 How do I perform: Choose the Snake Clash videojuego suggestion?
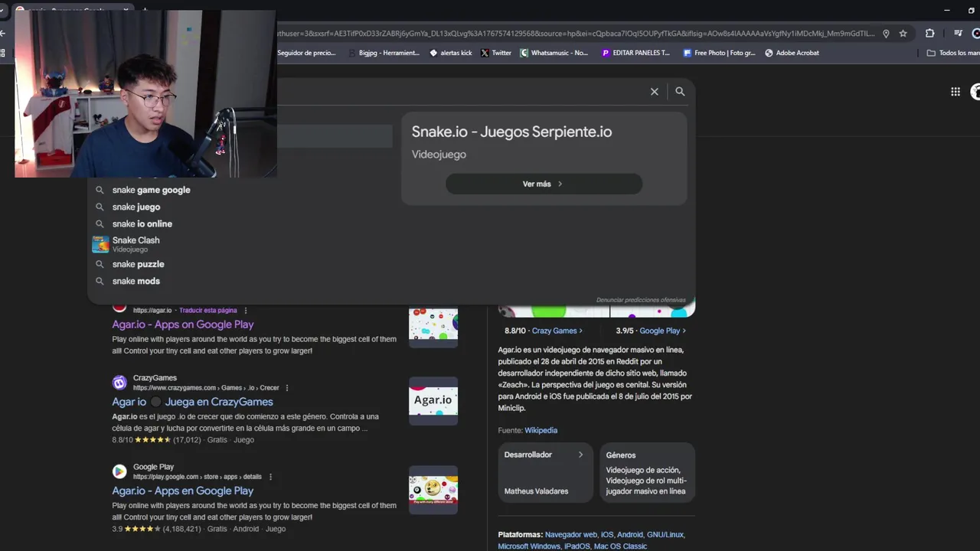coord(136,244)
